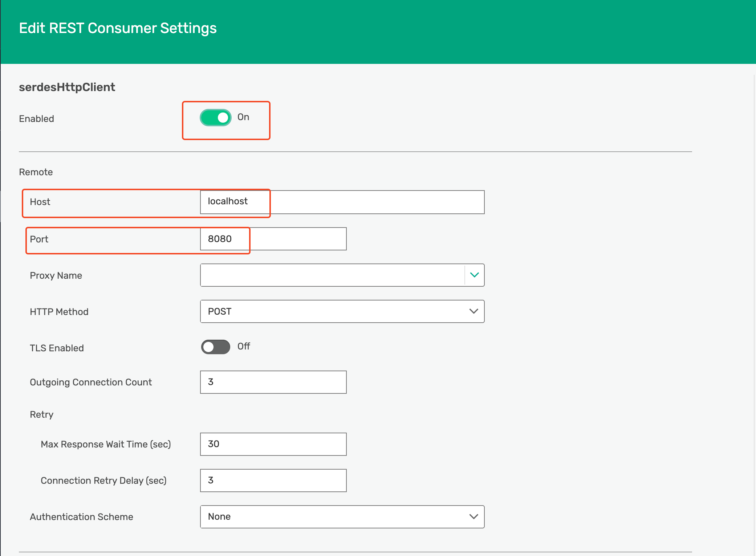
Task: Click the HTTP Method chevron arrow
Action: tap(473, 311)
